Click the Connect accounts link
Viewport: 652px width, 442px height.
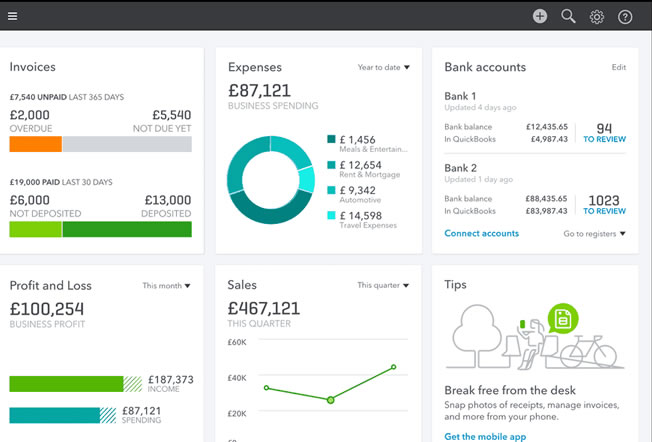(x=482, y=233)
